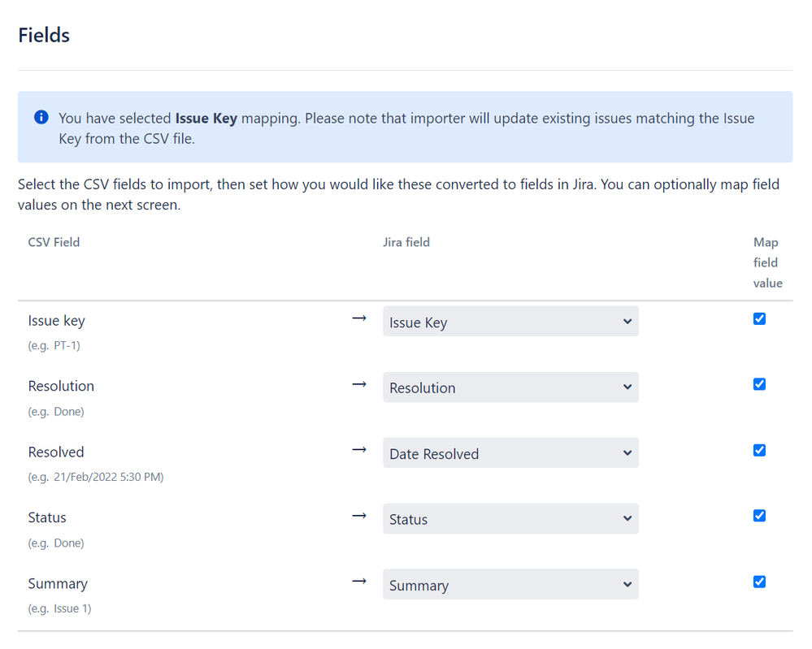
Task: Expand the Summary Jira field dropdown
Action: click(510, 585)
